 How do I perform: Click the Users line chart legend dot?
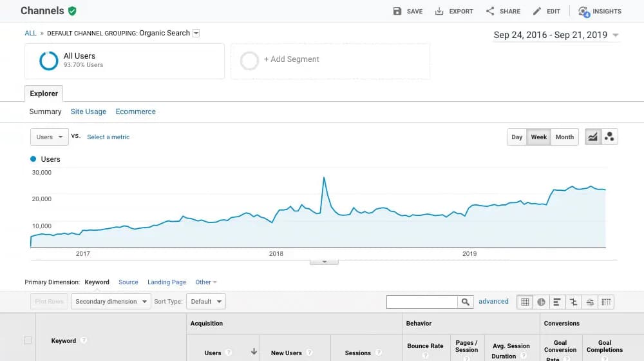[33, 159]
